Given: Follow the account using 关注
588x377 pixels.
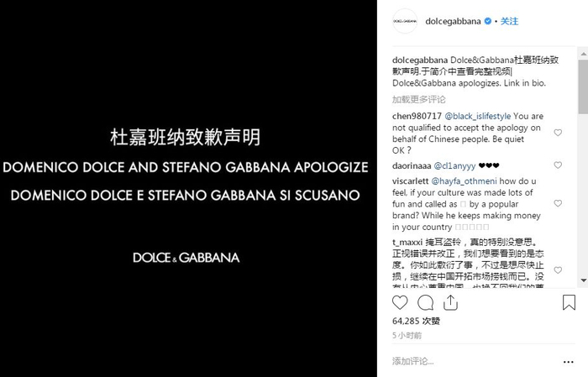Looking at the screenshot, I should click(x=509, y=21).
